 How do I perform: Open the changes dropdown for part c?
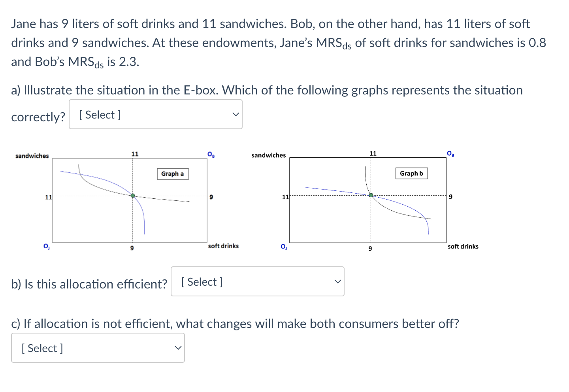pos(98,348)
